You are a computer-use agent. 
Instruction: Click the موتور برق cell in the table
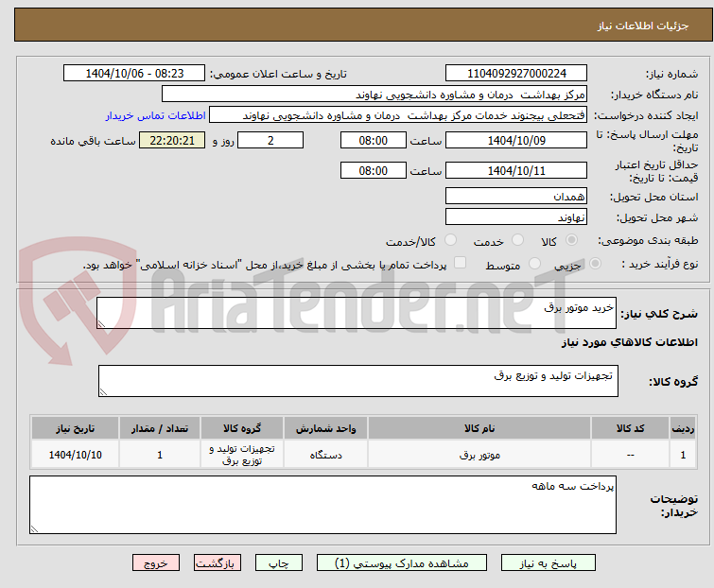(x=479, y=455)
